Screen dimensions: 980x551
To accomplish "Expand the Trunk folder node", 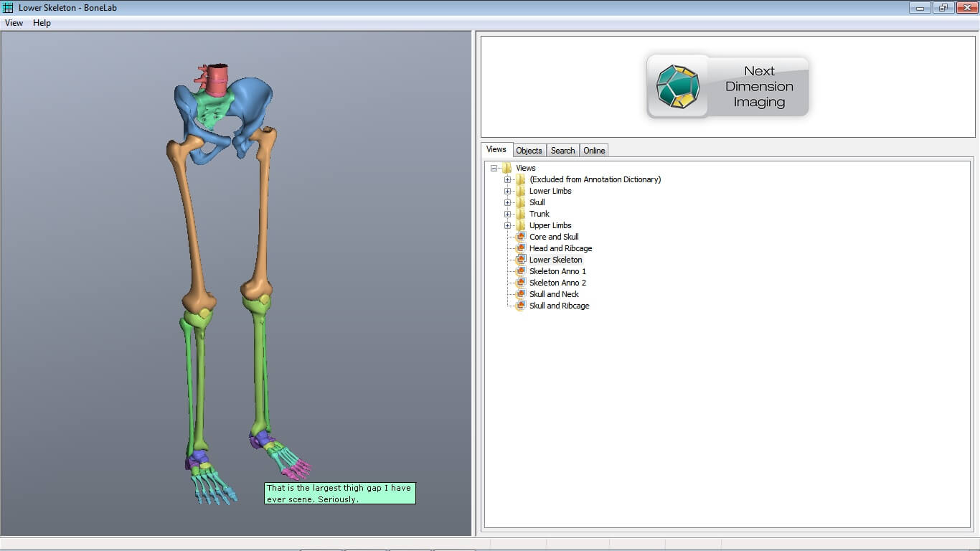I will [x=507, y=214].
